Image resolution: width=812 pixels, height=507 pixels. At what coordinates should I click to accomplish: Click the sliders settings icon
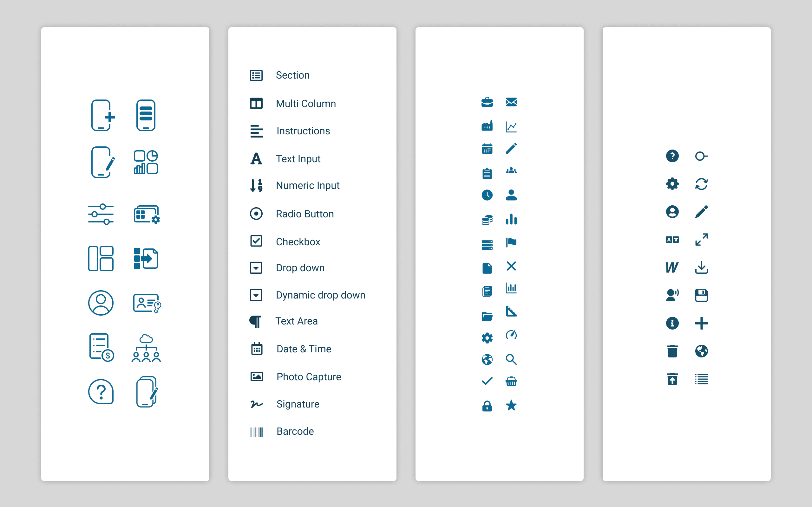101,214
